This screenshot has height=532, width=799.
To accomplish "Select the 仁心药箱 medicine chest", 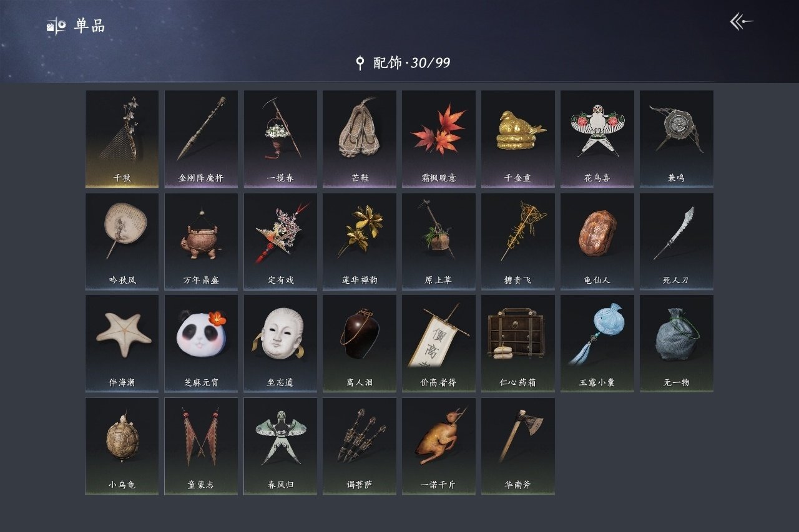I will point(518,344).
